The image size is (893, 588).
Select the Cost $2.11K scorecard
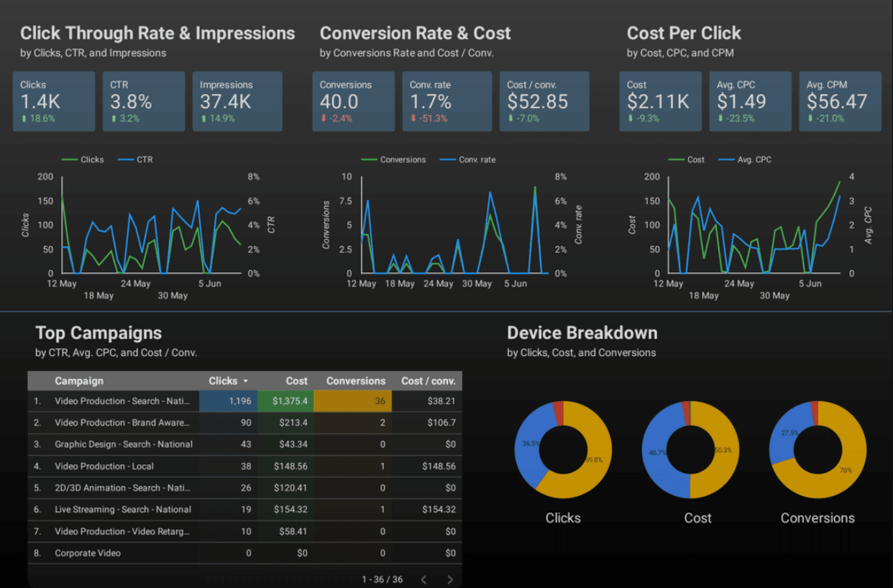click(661, 101)
